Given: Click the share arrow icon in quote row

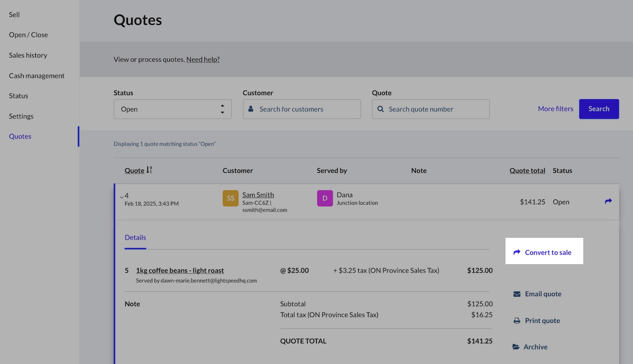Looking at the screenshot, I should [608, 201].
